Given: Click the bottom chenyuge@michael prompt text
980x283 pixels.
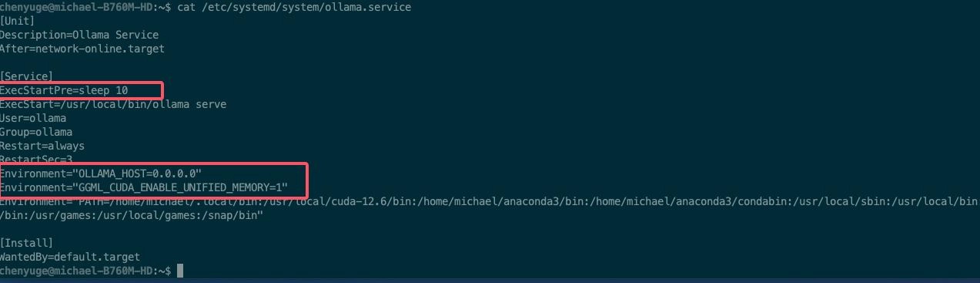Looking at the screenshot, I should coord(85,271).
